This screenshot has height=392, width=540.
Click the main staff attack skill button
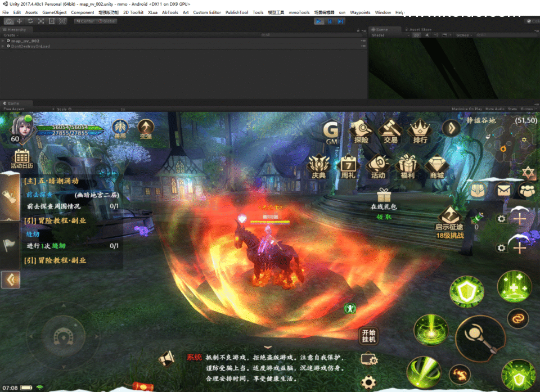(480, 337)
